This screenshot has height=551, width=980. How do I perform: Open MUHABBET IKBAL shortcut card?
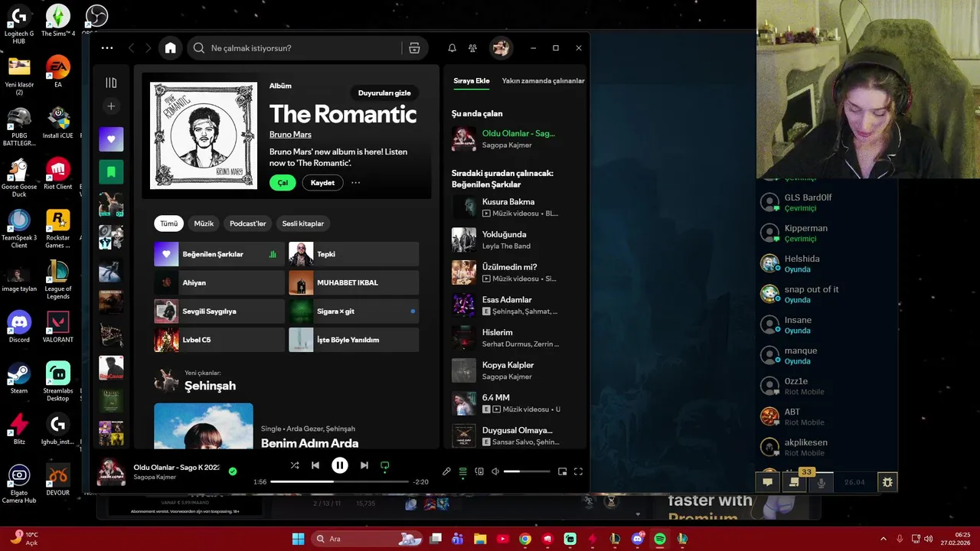point(354,282)
